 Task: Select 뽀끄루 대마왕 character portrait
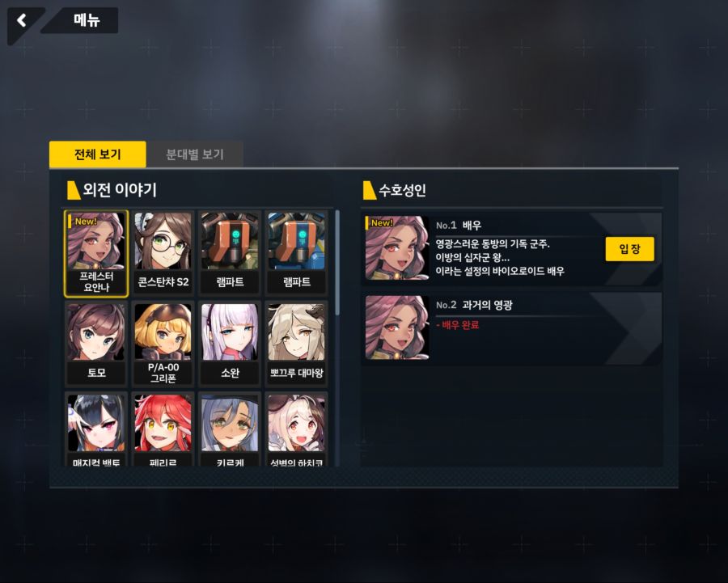(x=297, y=344)
